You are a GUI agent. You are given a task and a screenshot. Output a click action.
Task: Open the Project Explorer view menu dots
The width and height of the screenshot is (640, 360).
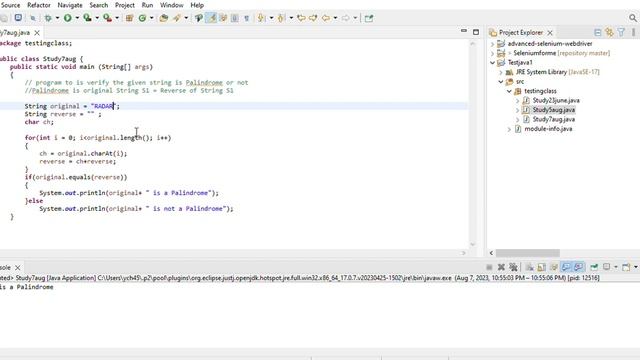(x=633, y=32)
